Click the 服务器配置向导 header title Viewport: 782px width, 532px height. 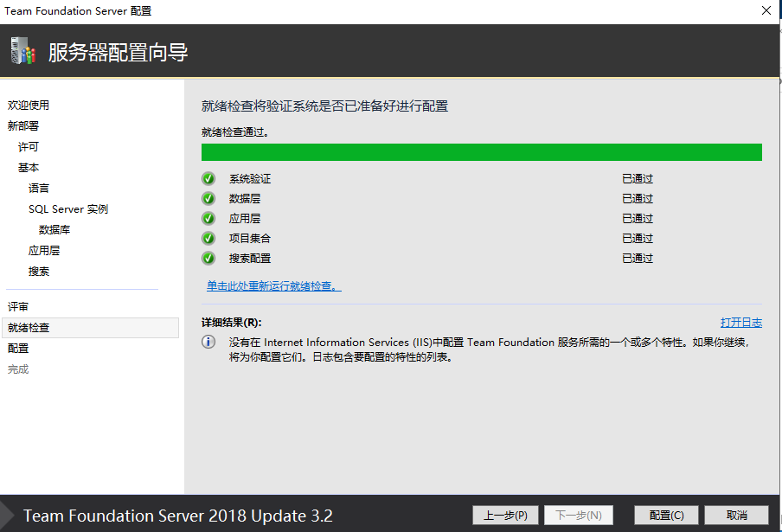119,53
